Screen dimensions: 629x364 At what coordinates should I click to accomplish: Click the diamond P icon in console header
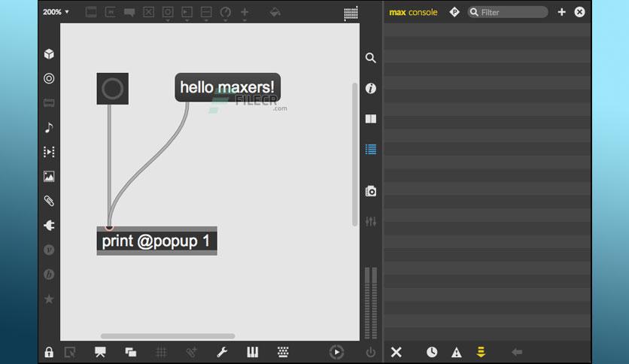click(x=454, y=12)
